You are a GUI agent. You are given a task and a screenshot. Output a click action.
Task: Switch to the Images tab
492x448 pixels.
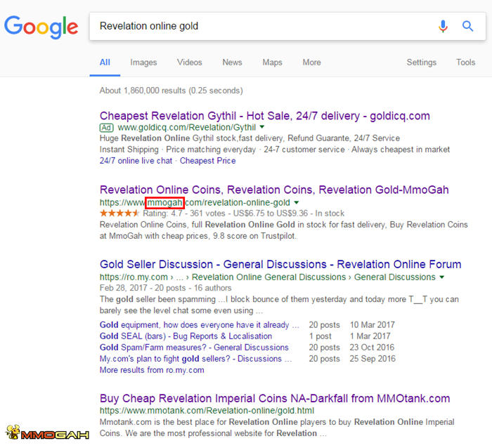(x=143, y=62)
